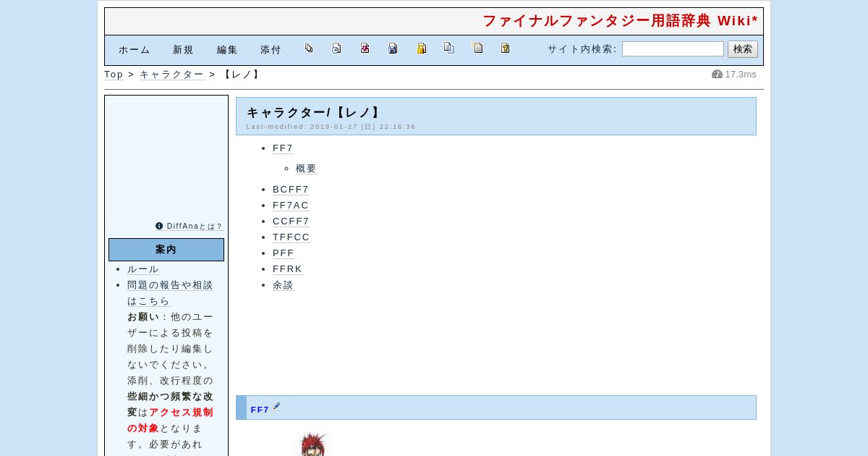
Task: Open DiffAnaとは？ link in sidebar
Action: point(195,227)
